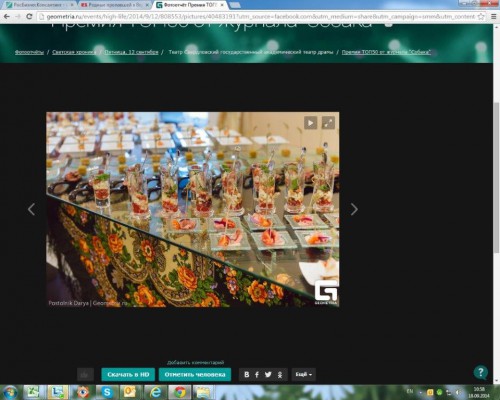Click the browser address bar

tap(257, 16)
